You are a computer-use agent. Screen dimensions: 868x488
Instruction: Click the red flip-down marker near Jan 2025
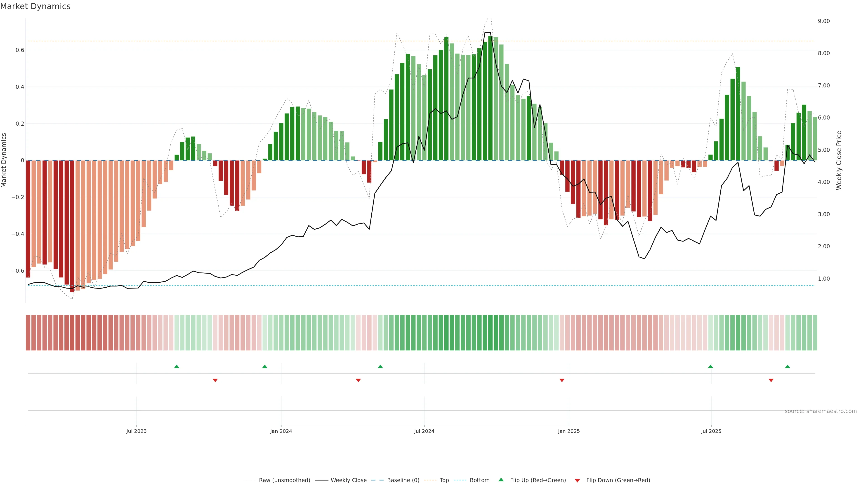pyautogui.click(x=562, y=380)
